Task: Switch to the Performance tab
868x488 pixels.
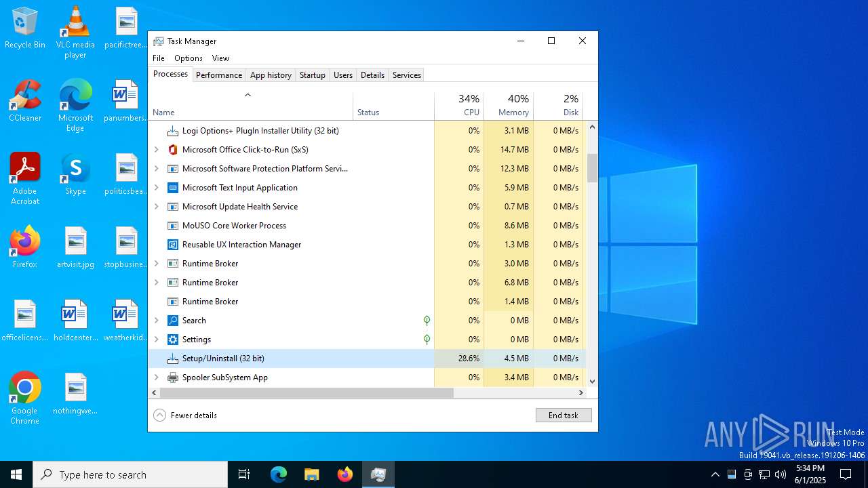Action: 219,75
